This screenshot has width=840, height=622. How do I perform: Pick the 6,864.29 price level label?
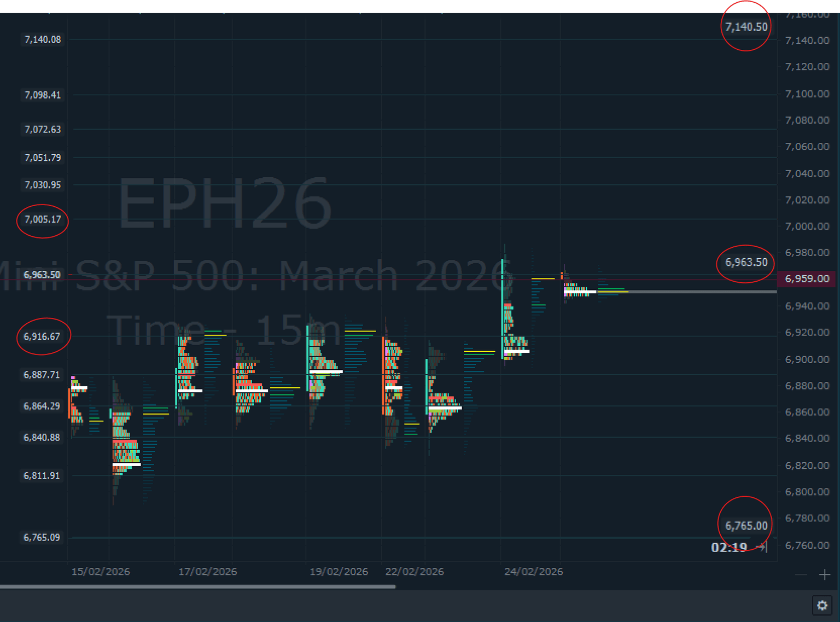(42, 406)
